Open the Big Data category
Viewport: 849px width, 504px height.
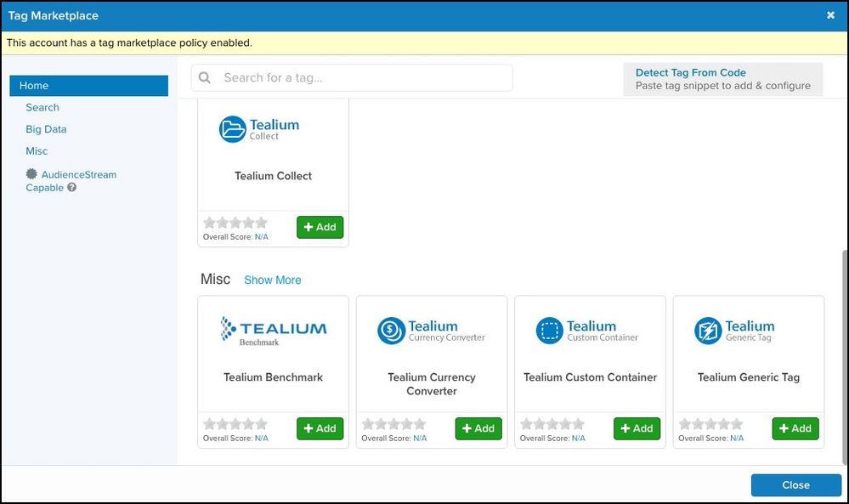point(46,129)
